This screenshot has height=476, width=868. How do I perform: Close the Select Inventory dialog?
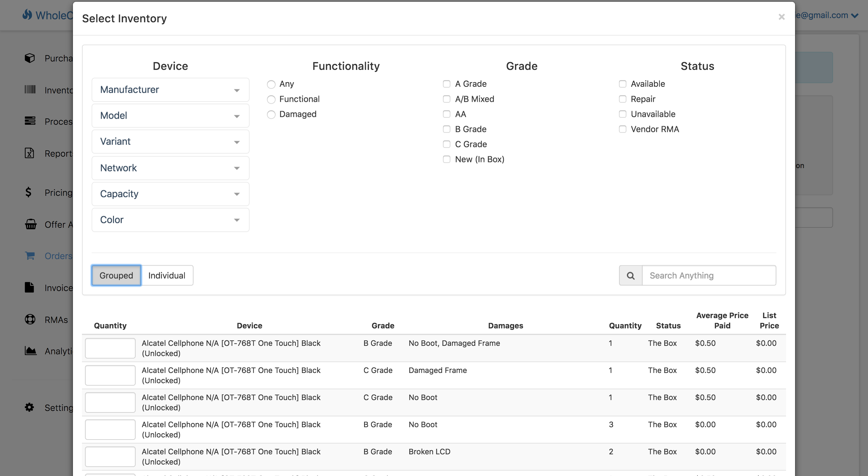click(782, 17)
